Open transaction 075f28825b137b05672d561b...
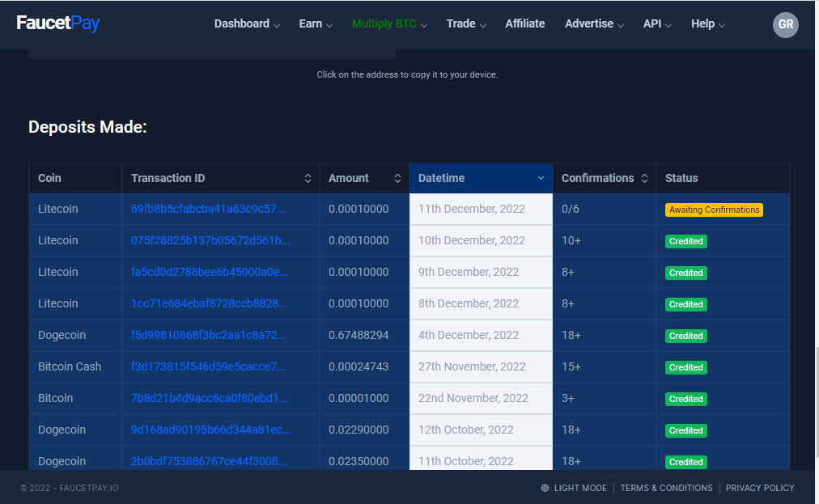The height and width of the screenshot is (504, 819). point(210,240)
